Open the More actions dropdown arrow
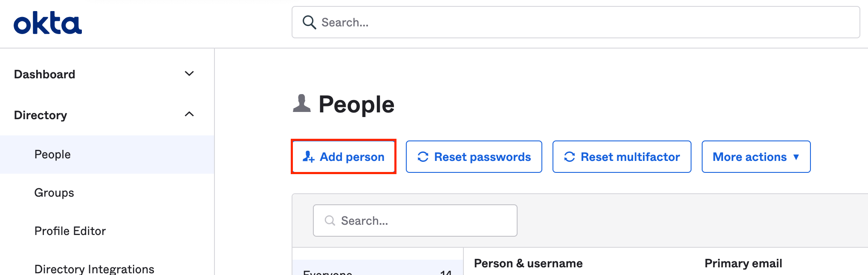The width and height of the screenshot is (868, 275). tap(796, 157)
